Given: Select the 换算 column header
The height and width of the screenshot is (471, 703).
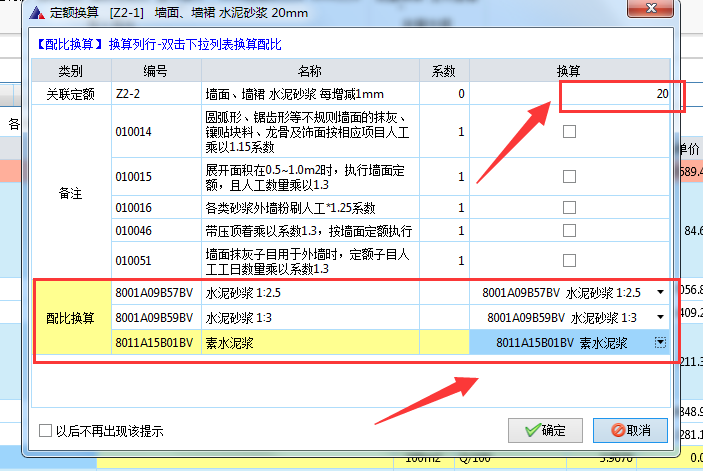Looking at the screenshot, I should coord(569,71).
